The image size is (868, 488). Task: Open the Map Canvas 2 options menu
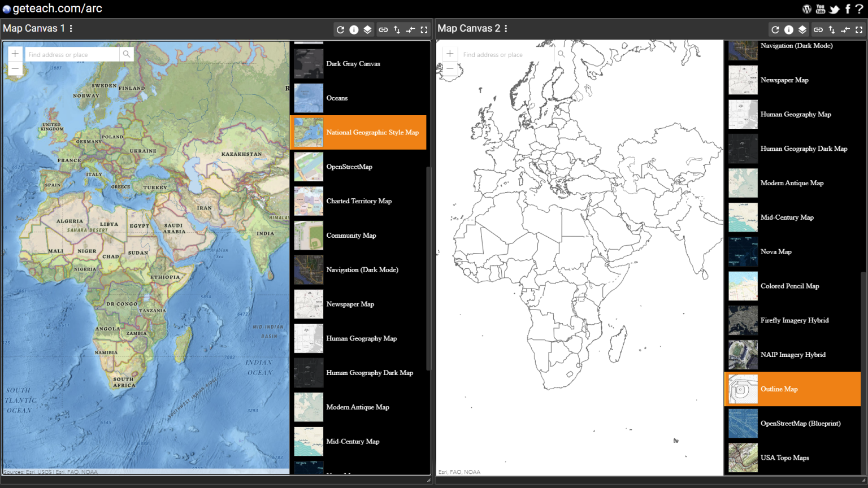tap(505, 28)
